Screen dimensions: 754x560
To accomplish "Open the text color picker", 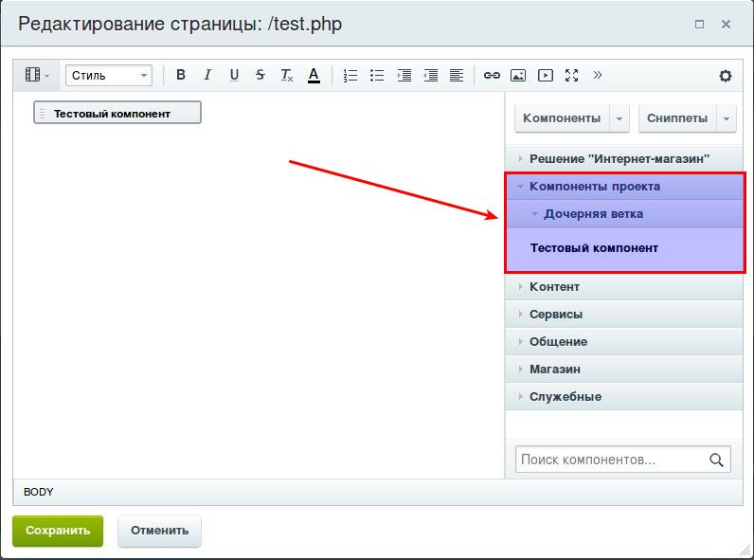I will coord(314,75).
